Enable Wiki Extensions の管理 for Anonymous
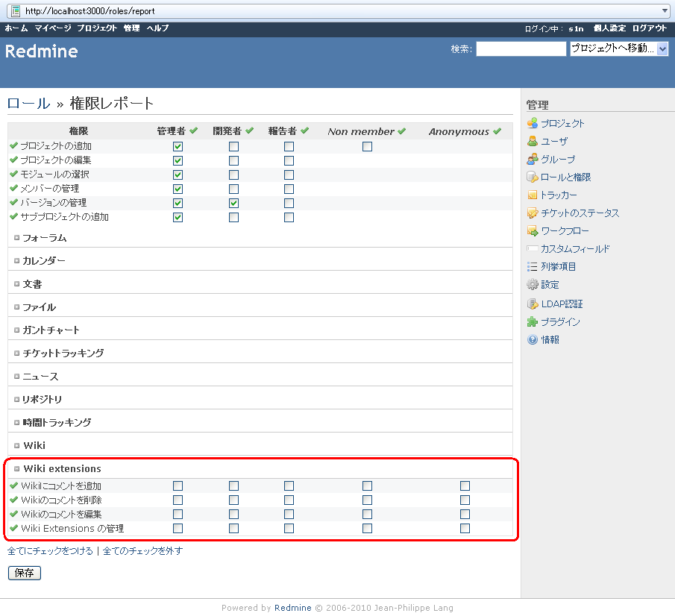The image size is (675, 616). pyautogui.click(x=465, y=529)
